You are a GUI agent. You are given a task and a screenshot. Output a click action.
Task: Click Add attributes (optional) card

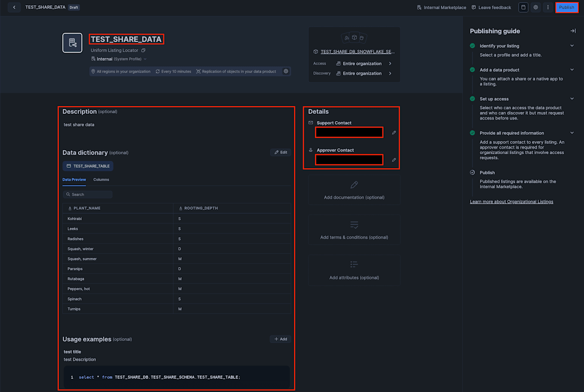pyautogui.click(x=354, y=270)
